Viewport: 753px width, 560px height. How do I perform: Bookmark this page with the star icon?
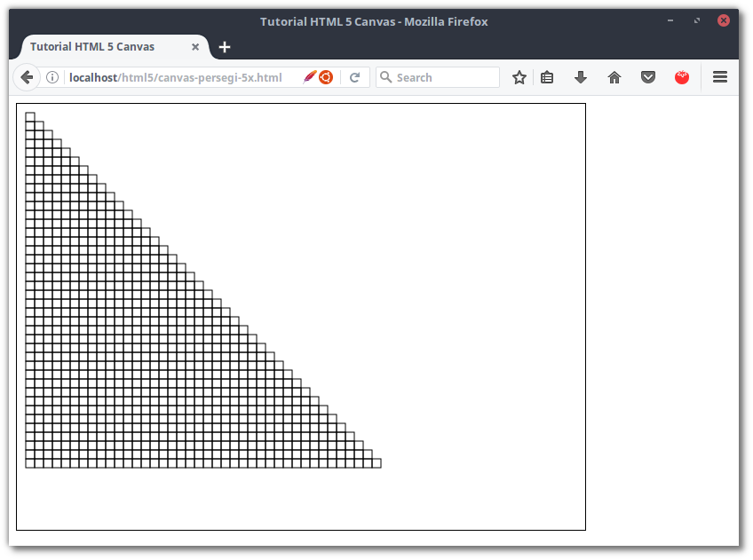(519, 77)
